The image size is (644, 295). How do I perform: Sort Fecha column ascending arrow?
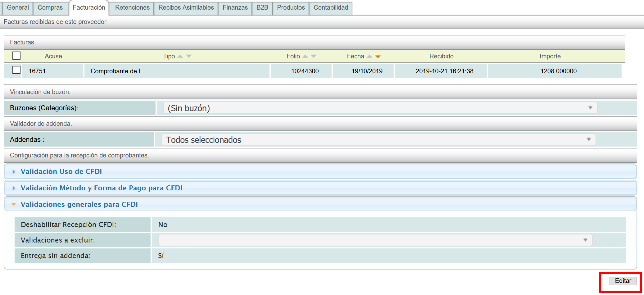pos(370,56)
